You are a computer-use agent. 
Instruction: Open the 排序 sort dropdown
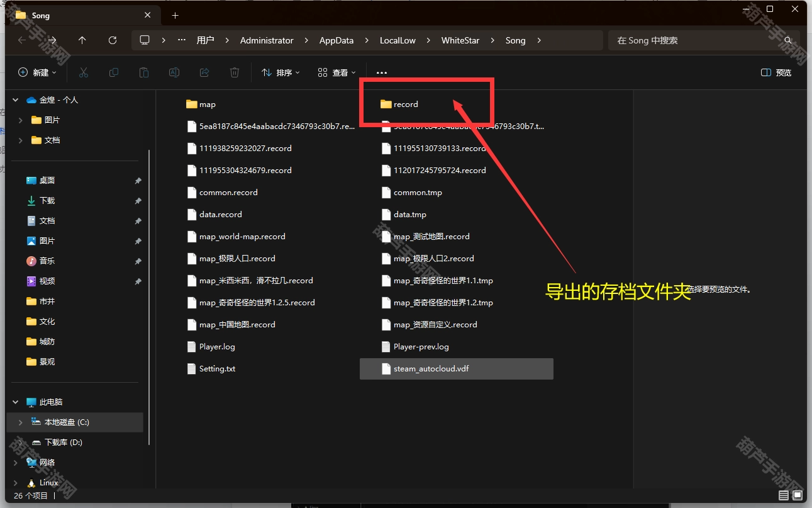tap(281, 73)
